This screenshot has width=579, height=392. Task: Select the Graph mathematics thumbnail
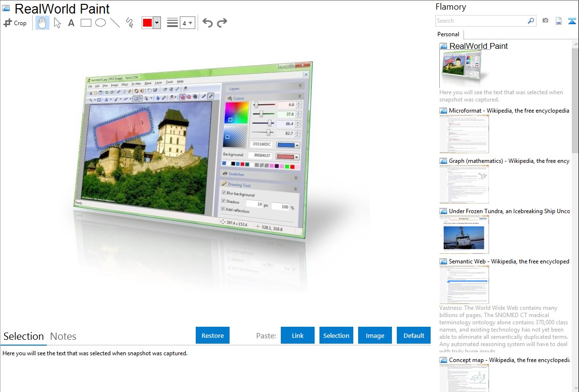(464, 184)
